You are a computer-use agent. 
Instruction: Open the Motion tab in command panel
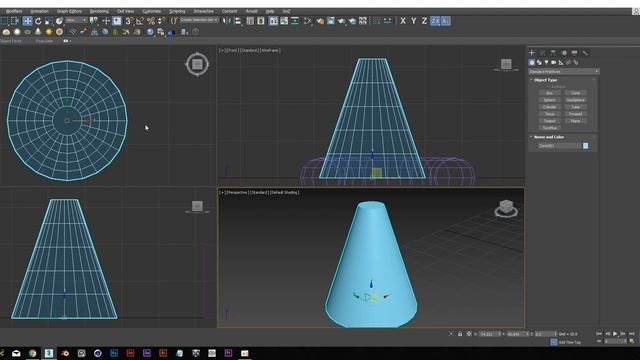point(564,53)
